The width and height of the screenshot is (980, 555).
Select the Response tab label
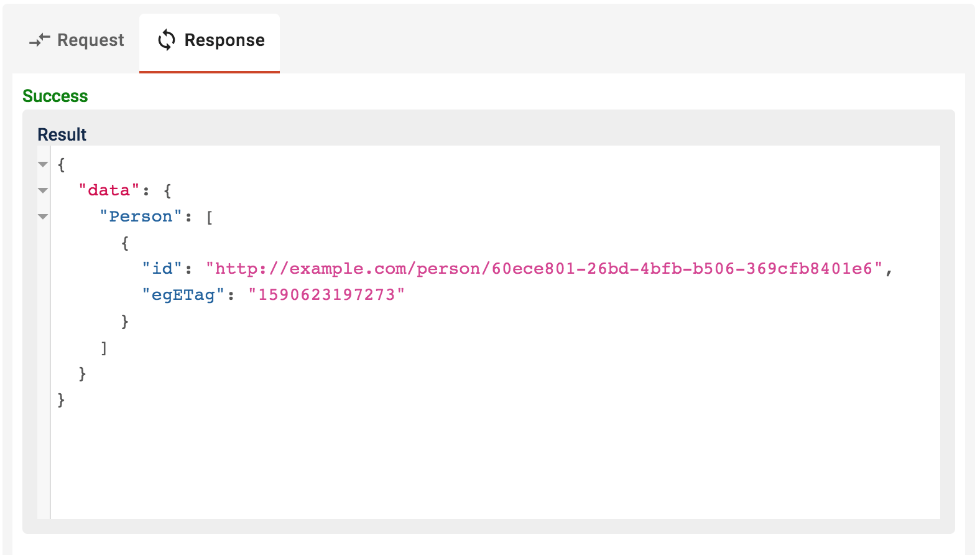[x=224, y=40]
